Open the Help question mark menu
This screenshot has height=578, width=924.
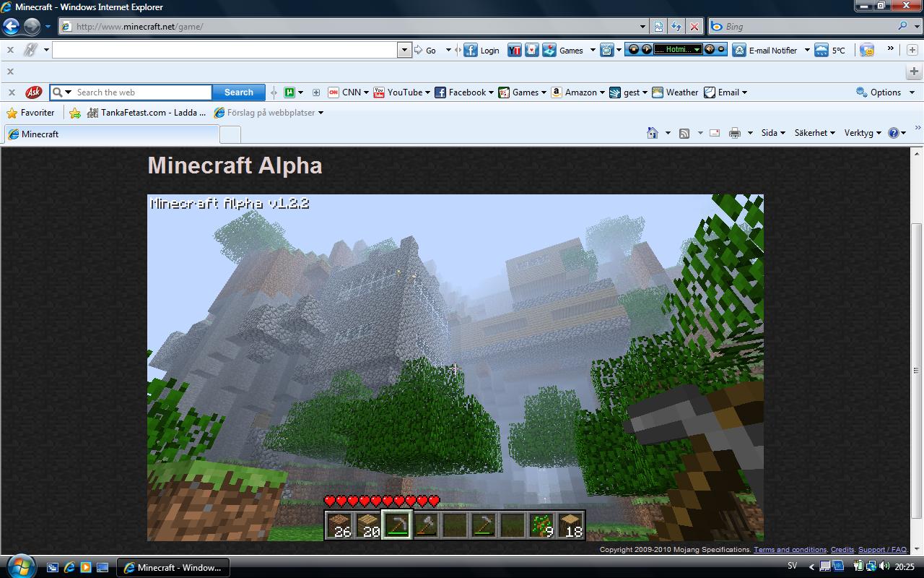pos(897,133)
